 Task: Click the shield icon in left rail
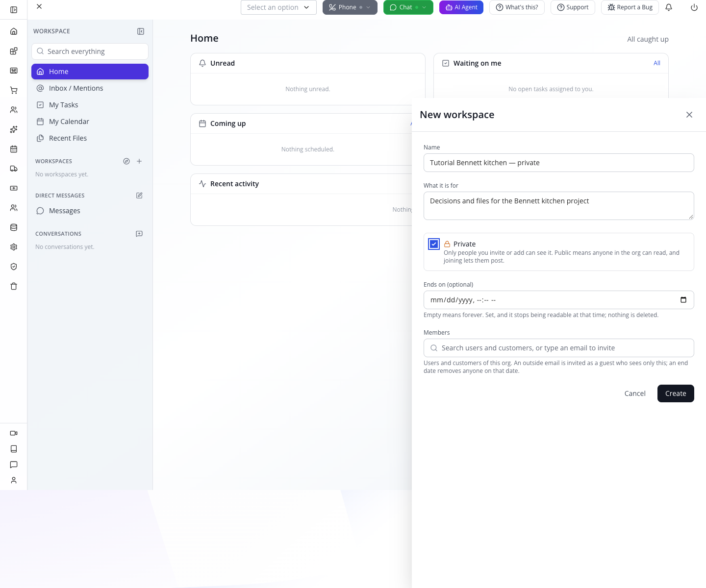tap(14, 267)
